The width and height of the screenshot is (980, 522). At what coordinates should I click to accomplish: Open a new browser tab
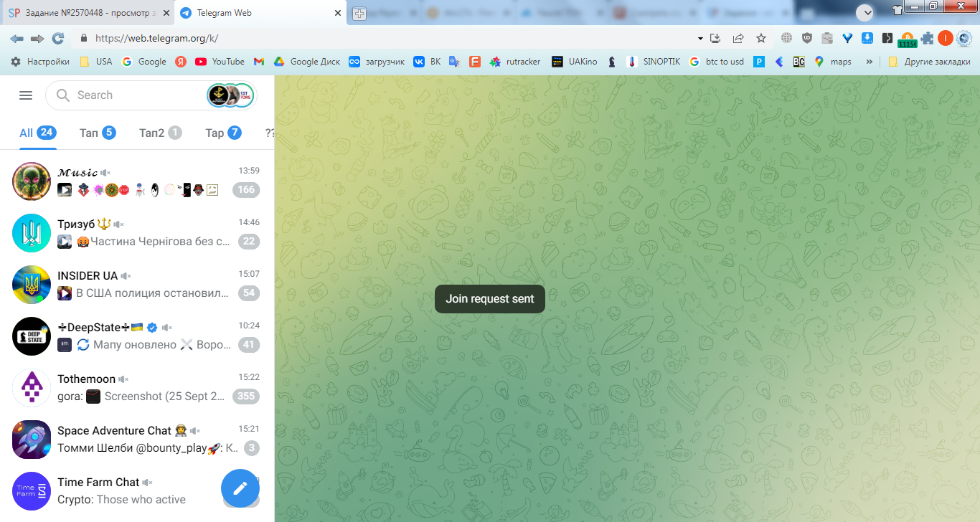(360, 14)
